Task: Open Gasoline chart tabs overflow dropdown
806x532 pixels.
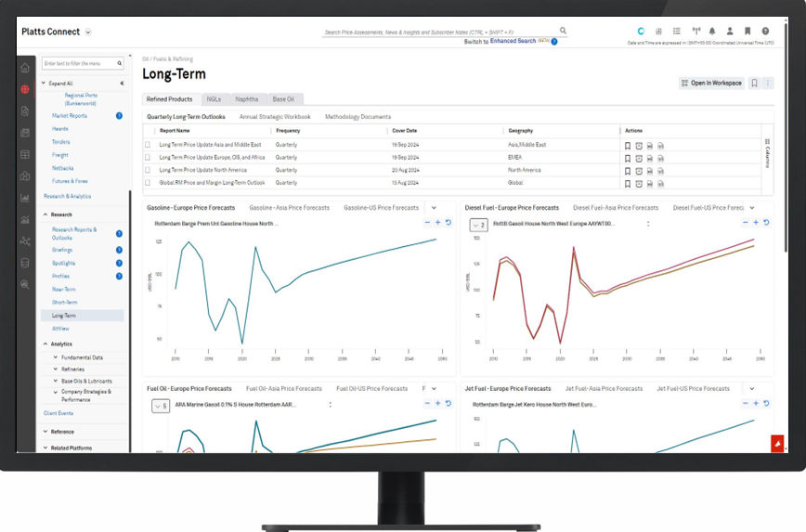Action: click(434, 208)
